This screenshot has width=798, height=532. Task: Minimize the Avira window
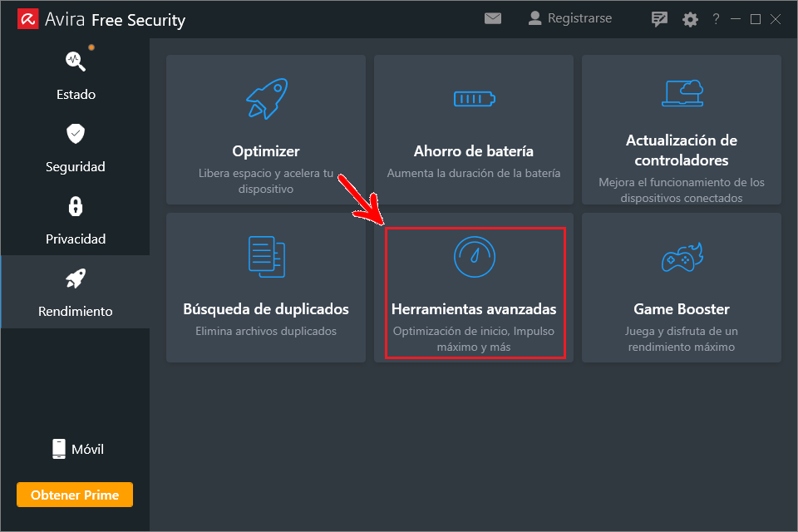point(736,19)
